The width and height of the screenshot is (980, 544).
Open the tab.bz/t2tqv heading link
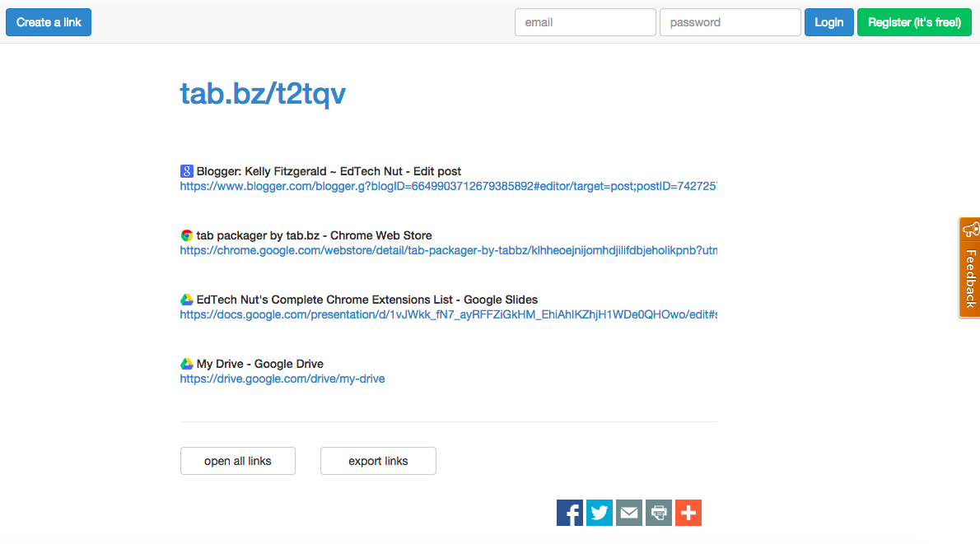[x=263, y=95]
